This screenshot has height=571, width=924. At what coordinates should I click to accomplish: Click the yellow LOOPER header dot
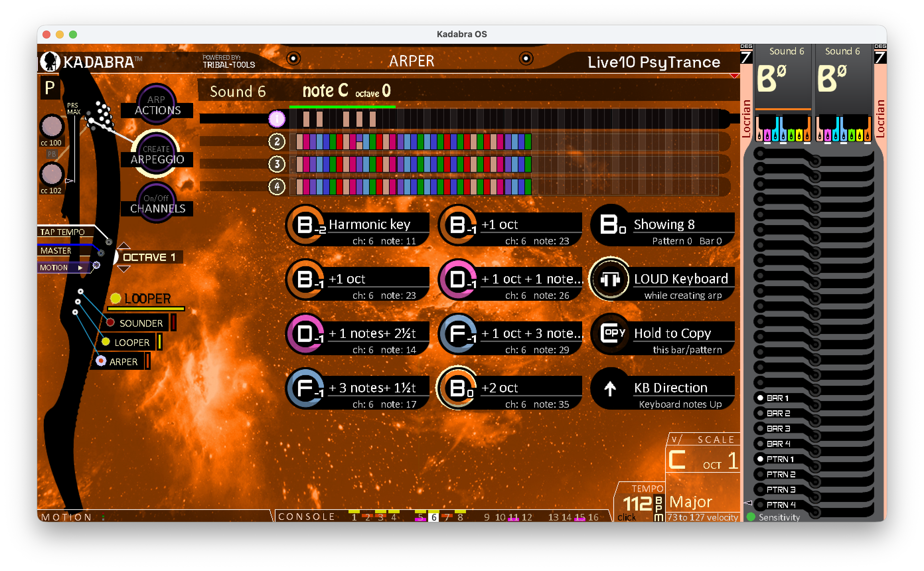(x=116, y=299)
